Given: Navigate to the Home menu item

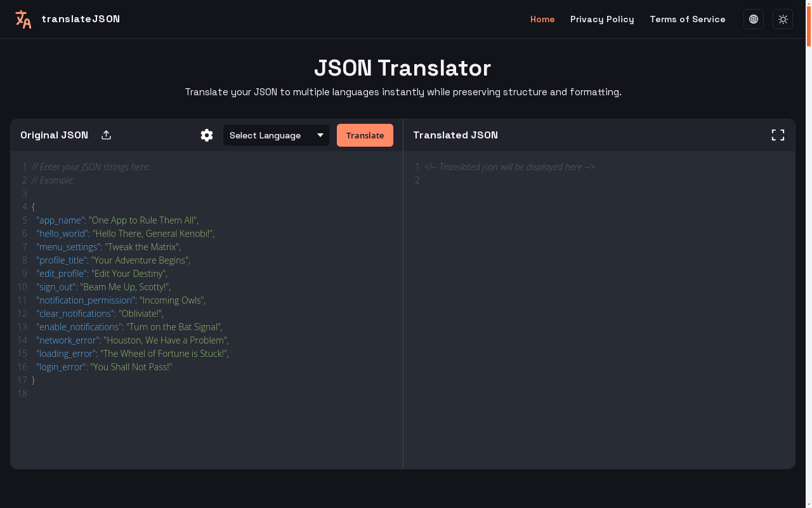Looking at the screenshot, I should point(542,19).
